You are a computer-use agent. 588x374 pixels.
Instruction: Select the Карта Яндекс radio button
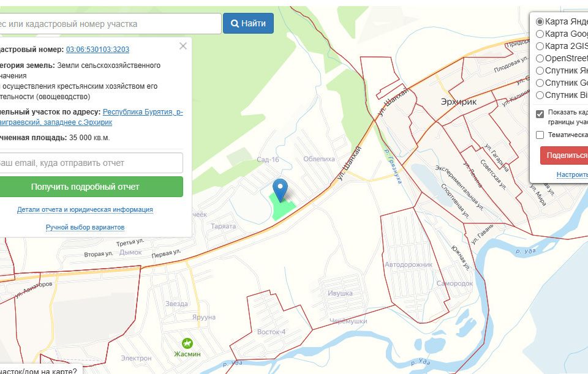pyautogui.click(x=540, y=21)
